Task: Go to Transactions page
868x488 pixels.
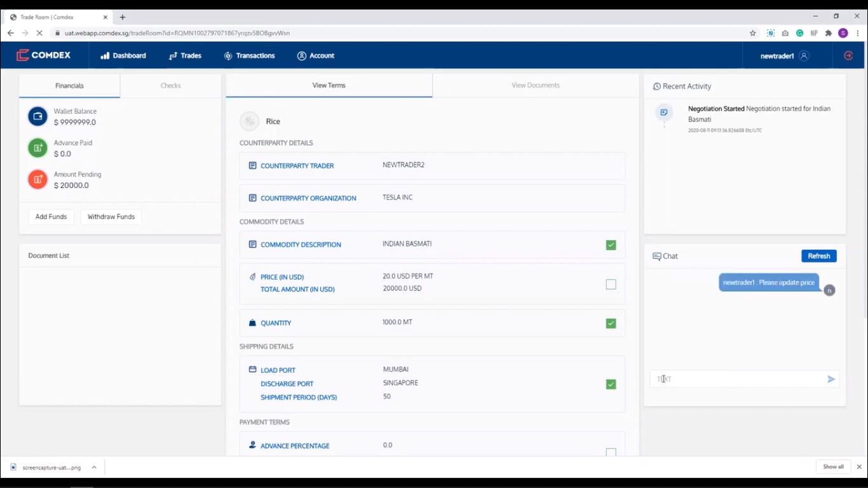Action: click(249, 56)
